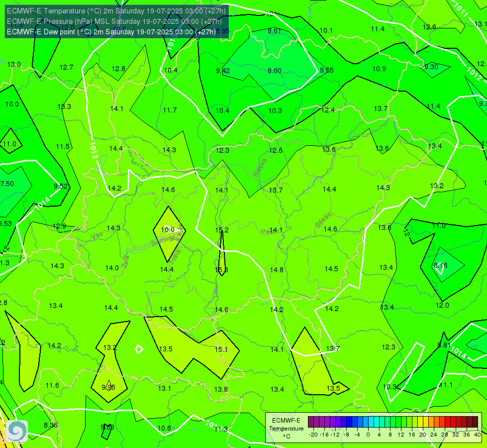Click the swirl logo icon at bottom left
The height and width of the screenshot is (448, 487).
(17, 431)
